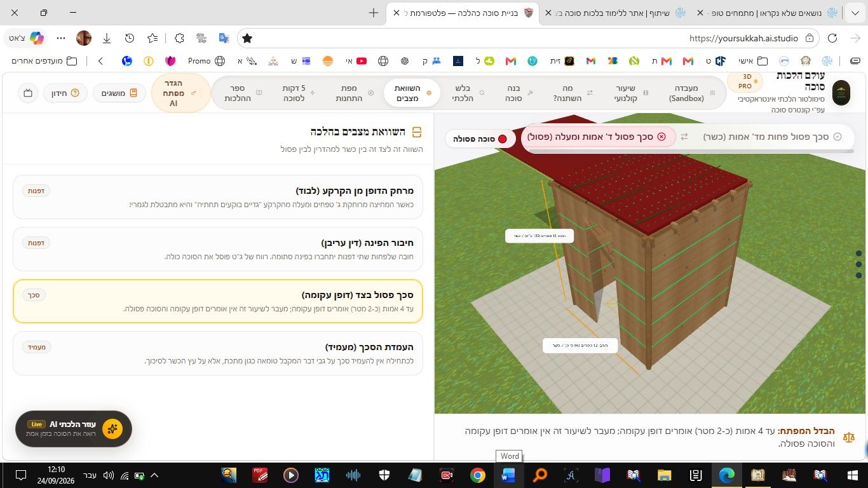
Task: Select the 'מרחק הדופן מן הקרקע (לבוד)' card
Action: pos(218,197)
